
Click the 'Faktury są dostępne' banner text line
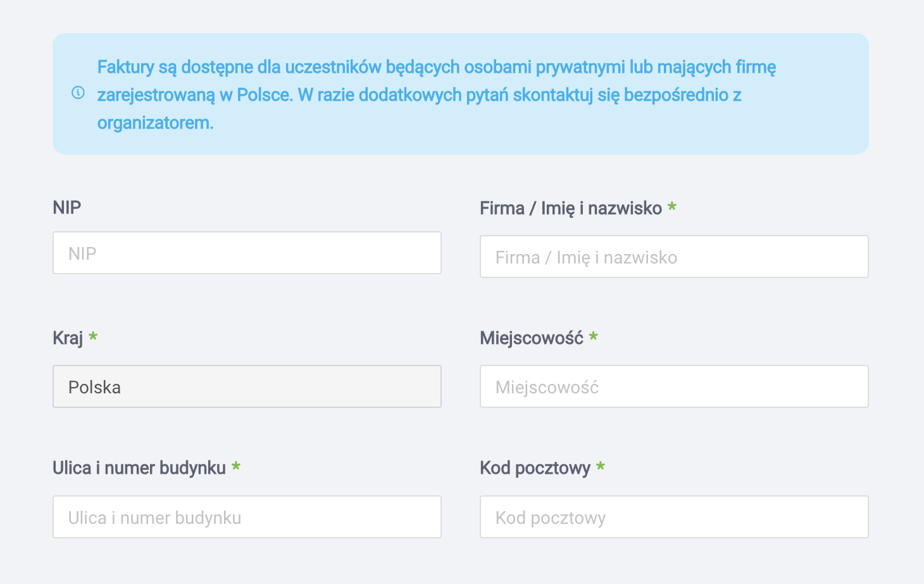pos(436,67)
